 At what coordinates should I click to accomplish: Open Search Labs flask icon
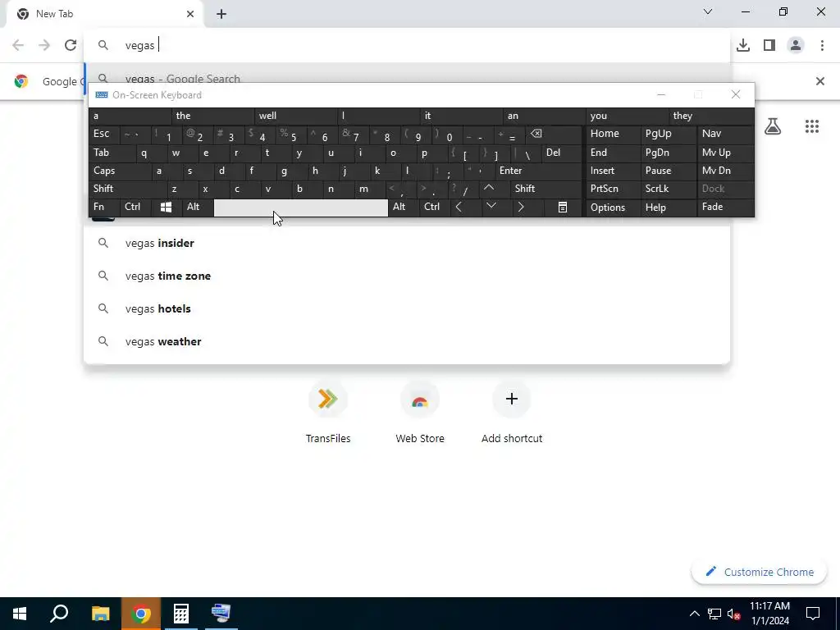(773, 126)
